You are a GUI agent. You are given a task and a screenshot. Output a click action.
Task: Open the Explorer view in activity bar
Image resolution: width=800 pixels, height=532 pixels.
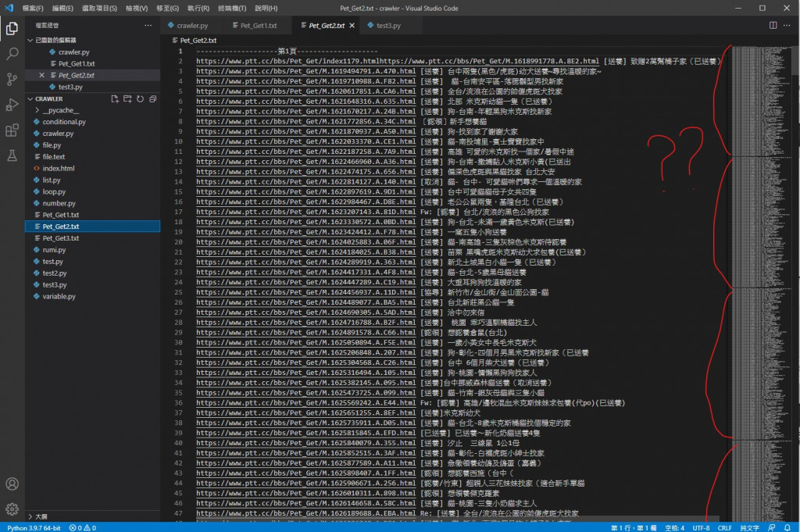coord(12,29)
